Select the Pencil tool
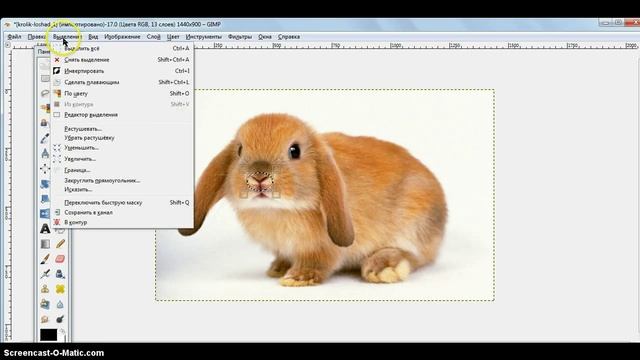This screenshot has height=360, width=640. pos(60,244)
